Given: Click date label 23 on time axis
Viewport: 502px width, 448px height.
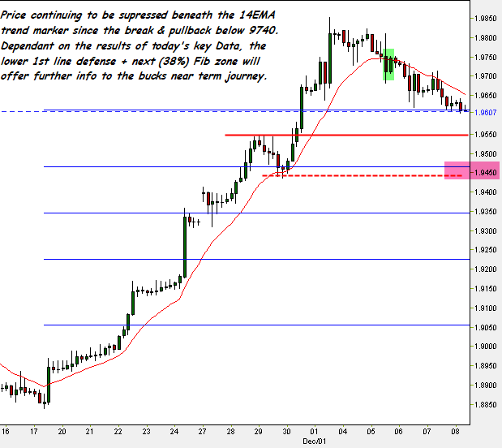Looking at the screenshot, I should click(146, 432).
